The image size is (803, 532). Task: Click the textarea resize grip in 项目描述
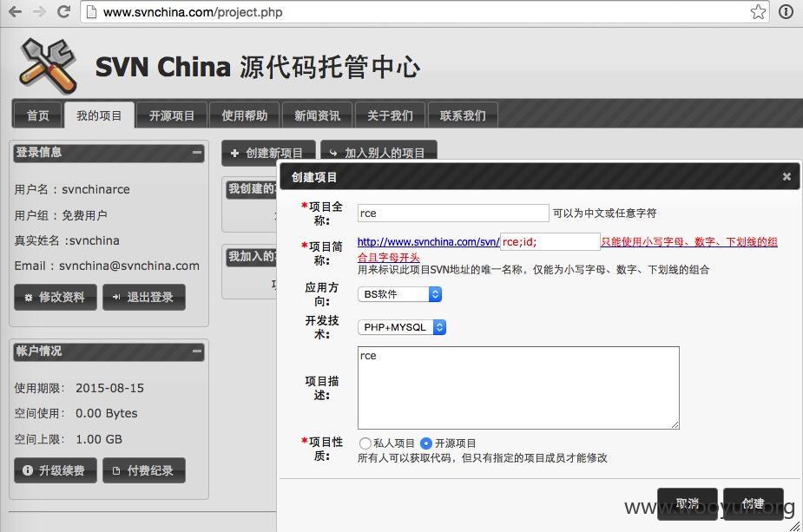(x=675, y=424)
